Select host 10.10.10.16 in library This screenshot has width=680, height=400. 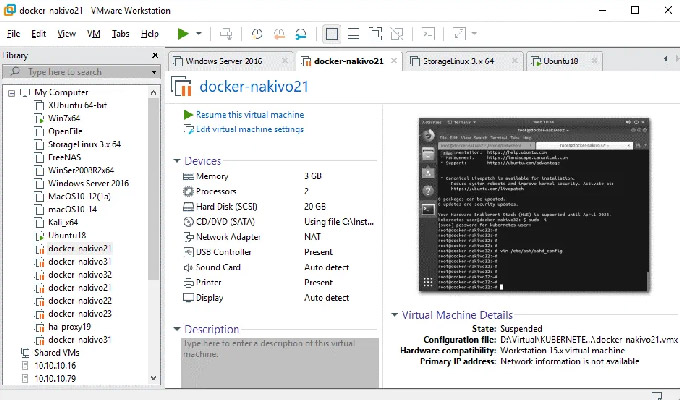(x=55, y=366)
